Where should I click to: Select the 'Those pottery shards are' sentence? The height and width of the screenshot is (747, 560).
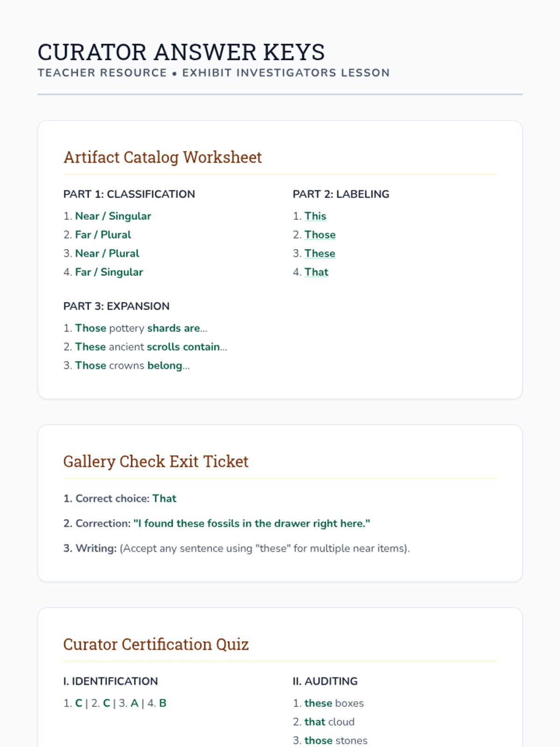coord(141,328)
